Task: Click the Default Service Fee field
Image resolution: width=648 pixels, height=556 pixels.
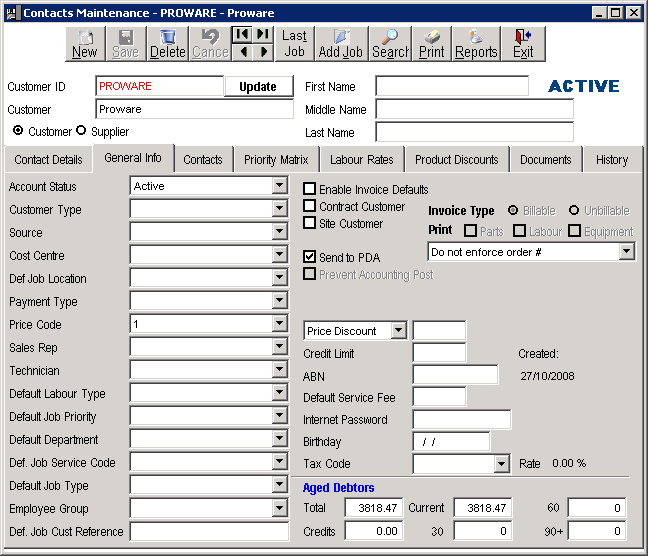Action: (439, 397)
